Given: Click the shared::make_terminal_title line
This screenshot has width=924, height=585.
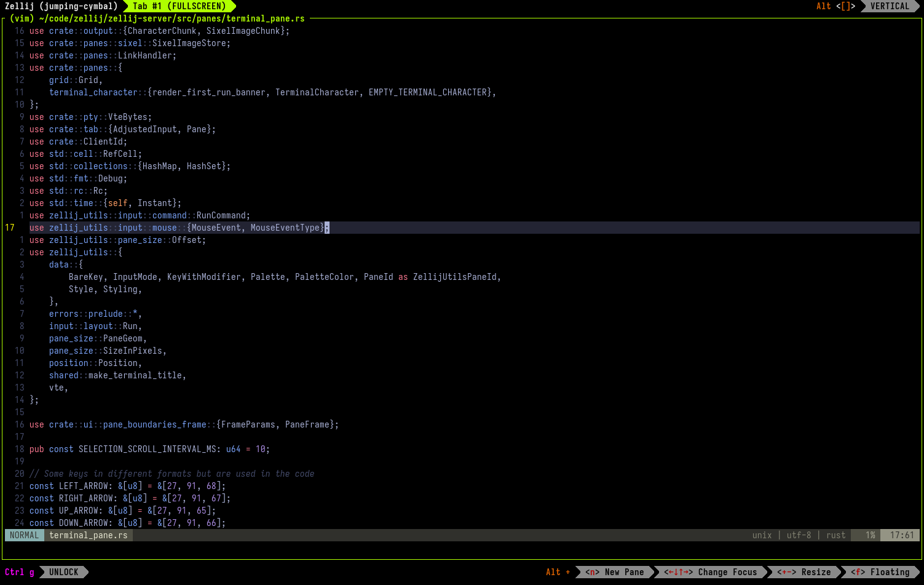Looking at the screenshot, I should point(118,375).
